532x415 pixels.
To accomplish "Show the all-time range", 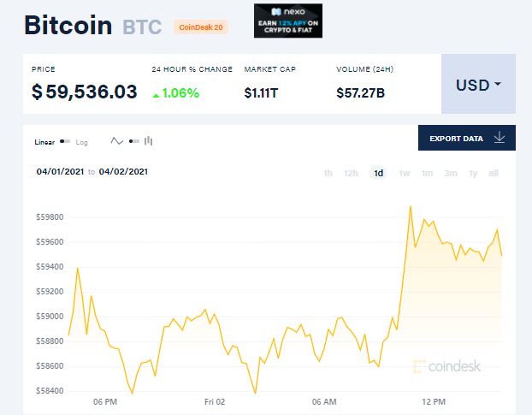I will [x=494, y=174].
